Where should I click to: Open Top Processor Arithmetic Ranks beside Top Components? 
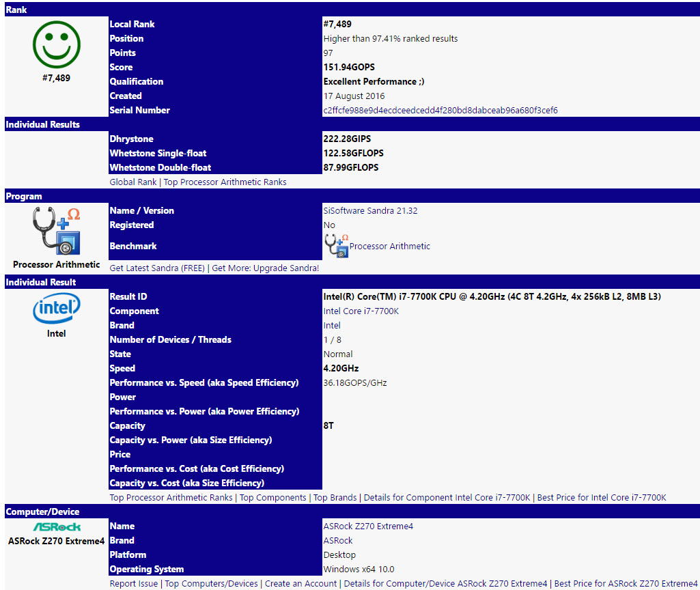[171, 498]
